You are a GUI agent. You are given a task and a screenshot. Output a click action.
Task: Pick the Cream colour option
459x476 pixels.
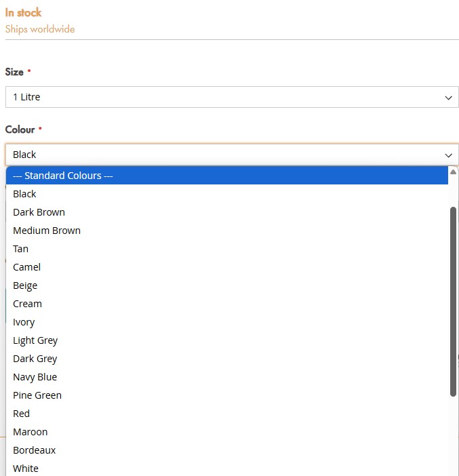226,304
